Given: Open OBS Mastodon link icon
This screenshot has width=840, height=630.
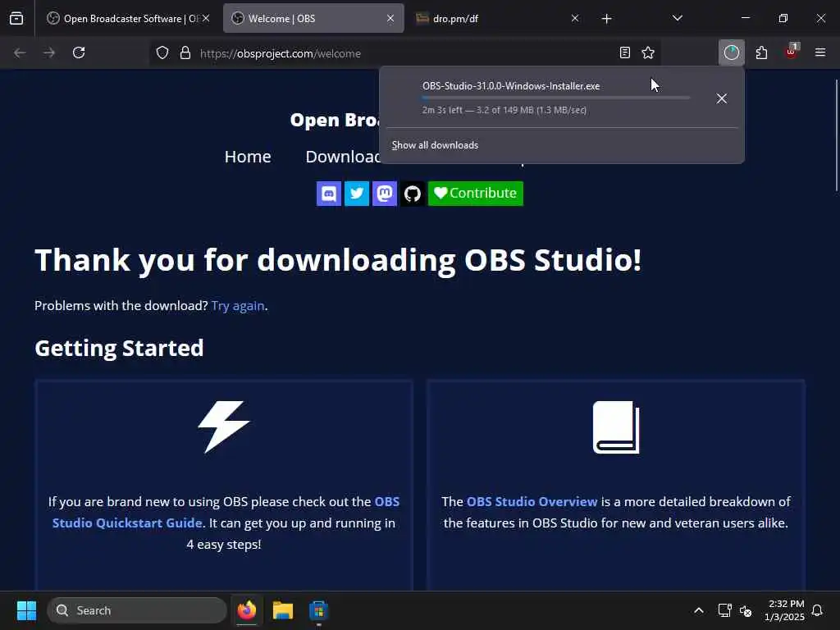Looking at the screenshot, I should point(385,194).
